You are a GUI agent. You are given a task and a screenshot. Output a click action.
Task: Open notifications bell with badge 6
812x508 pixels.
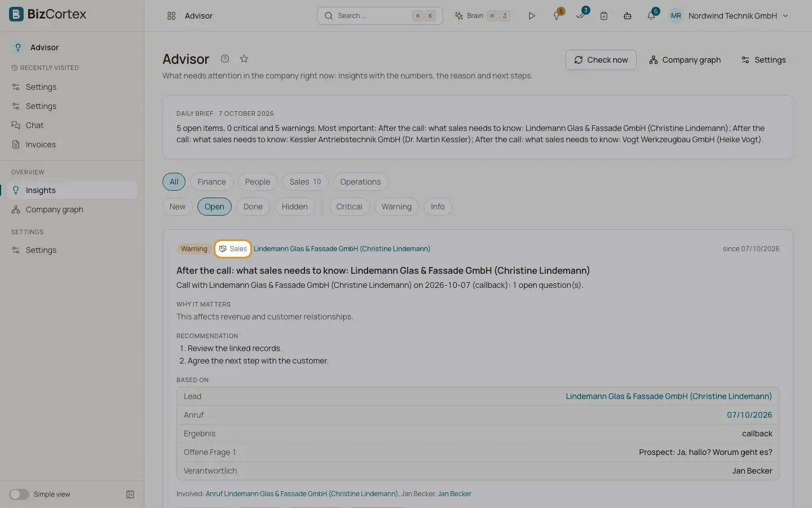click(651, 15)
